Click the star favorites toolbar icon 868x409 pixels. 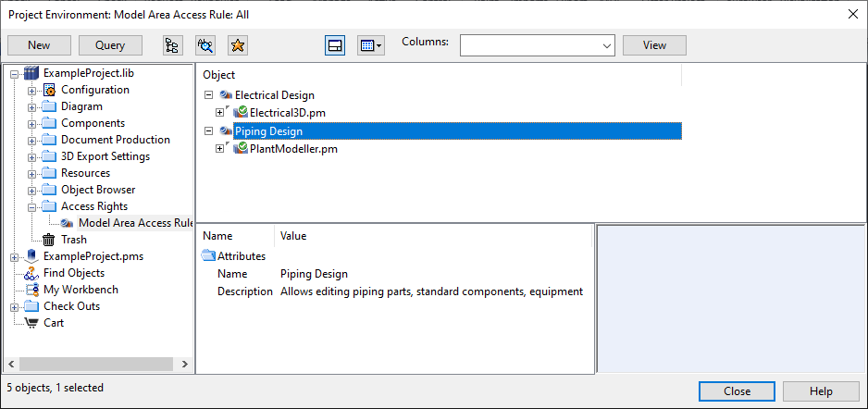pyautogui.click(x=238, y=44)
